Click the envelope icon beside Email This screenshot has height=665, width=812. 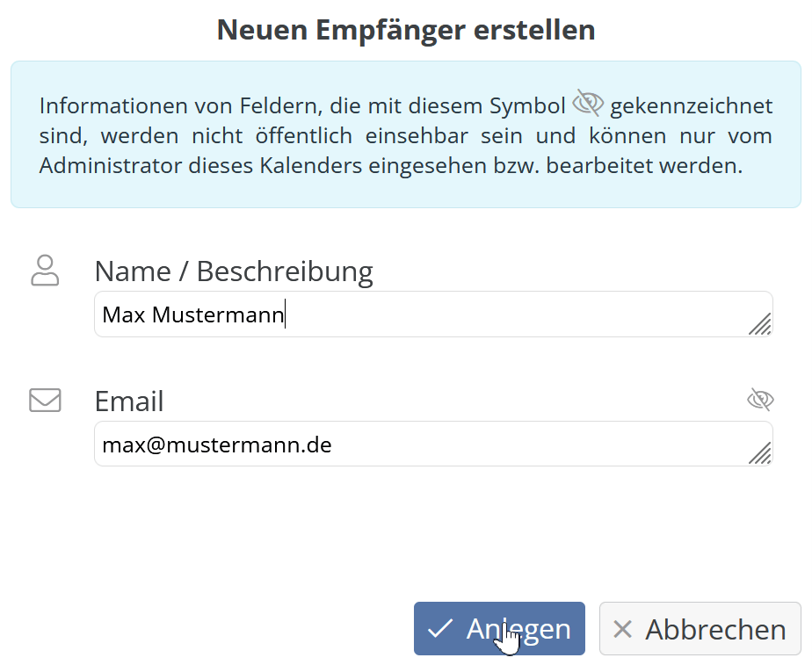(45, 401)
